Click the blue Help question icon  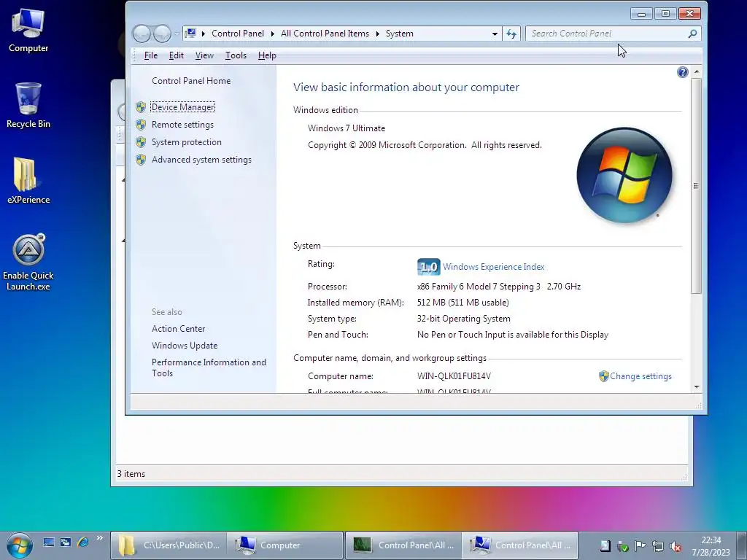pyautogui.click(x=682, y=72)
